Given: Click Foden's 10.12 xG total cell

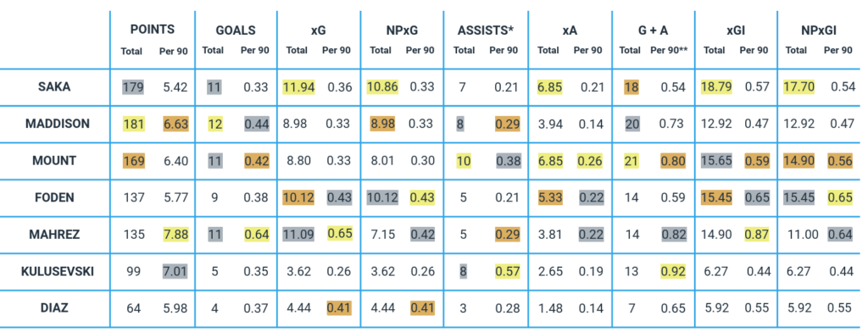Looking at the screenshot, I should click(298, 198).
